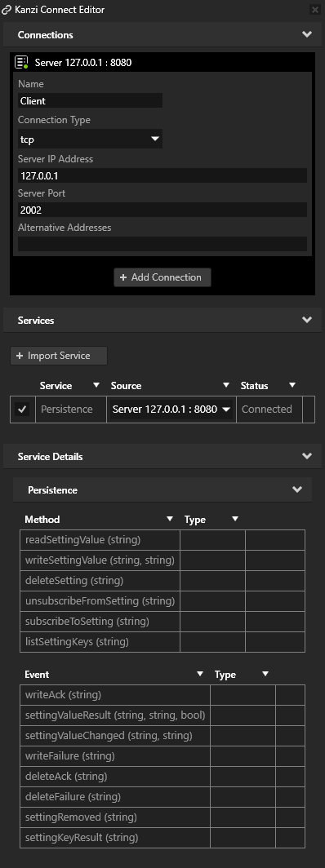Click the server connection status icon
Image resolution: width=325 pixels, height=868 pixels.
pyautogui.click(x=21, y=62)
